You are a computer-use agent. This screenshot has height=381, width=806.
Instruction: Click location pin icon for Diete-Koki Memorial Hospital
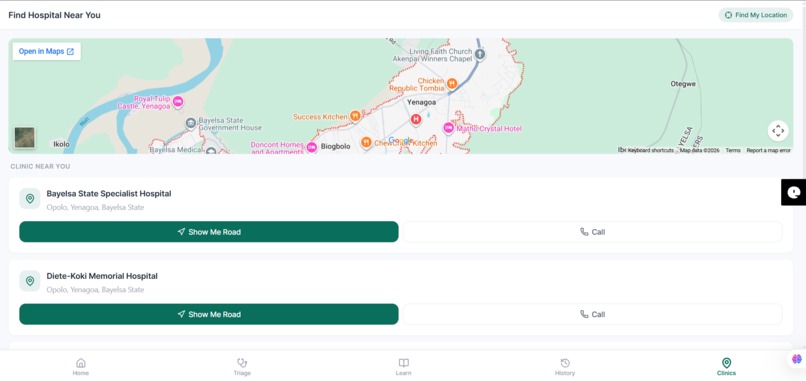30,281
